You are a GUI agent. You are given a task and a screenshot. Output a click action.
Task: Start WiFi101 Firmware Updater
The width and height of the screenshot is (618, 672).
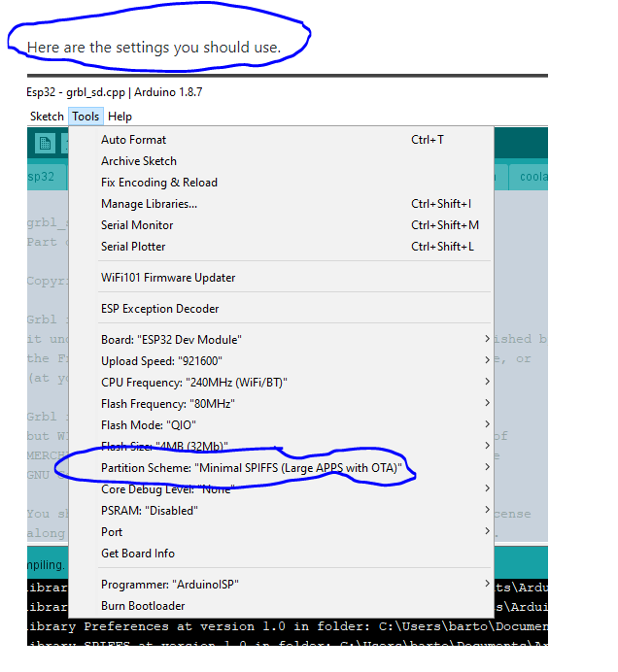point(168,278)
